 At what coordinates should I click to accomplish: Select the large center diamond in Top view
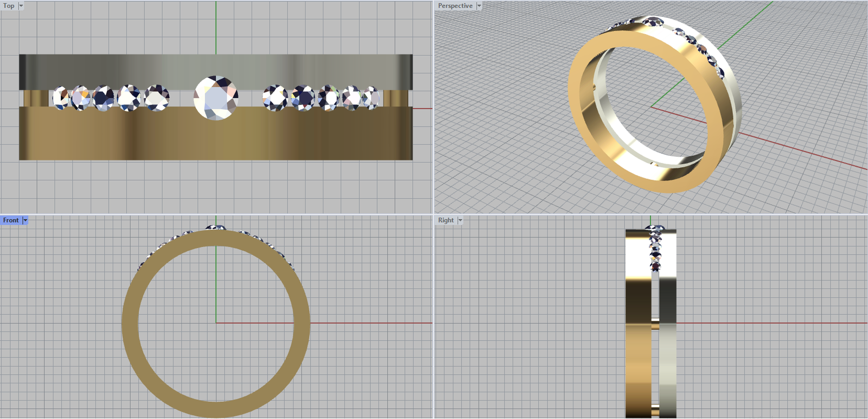click(x=216, y=98)
